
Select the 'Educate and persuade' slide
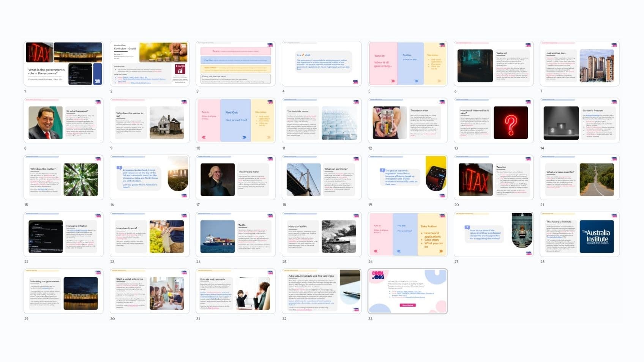point(235,291)
